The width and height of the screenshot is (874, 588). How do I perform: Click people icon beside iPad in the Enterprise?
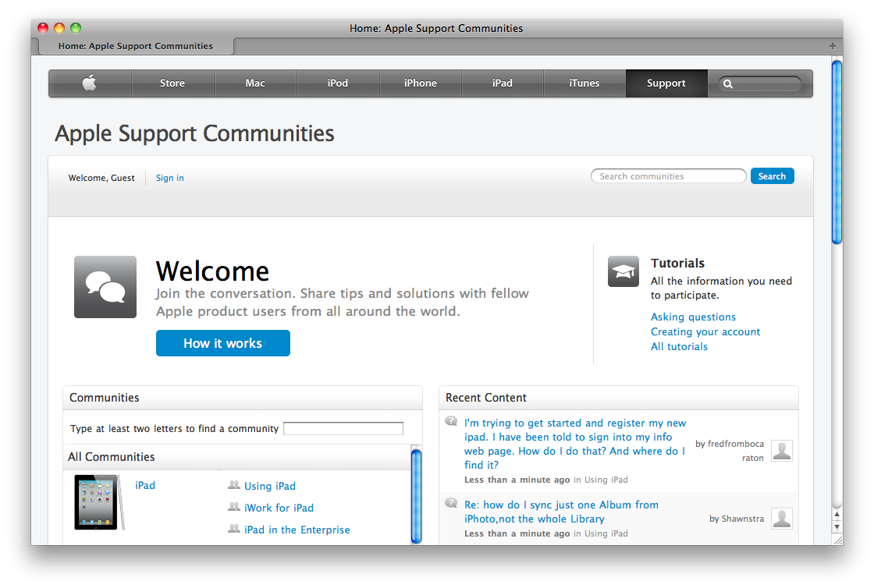point(234,529)
